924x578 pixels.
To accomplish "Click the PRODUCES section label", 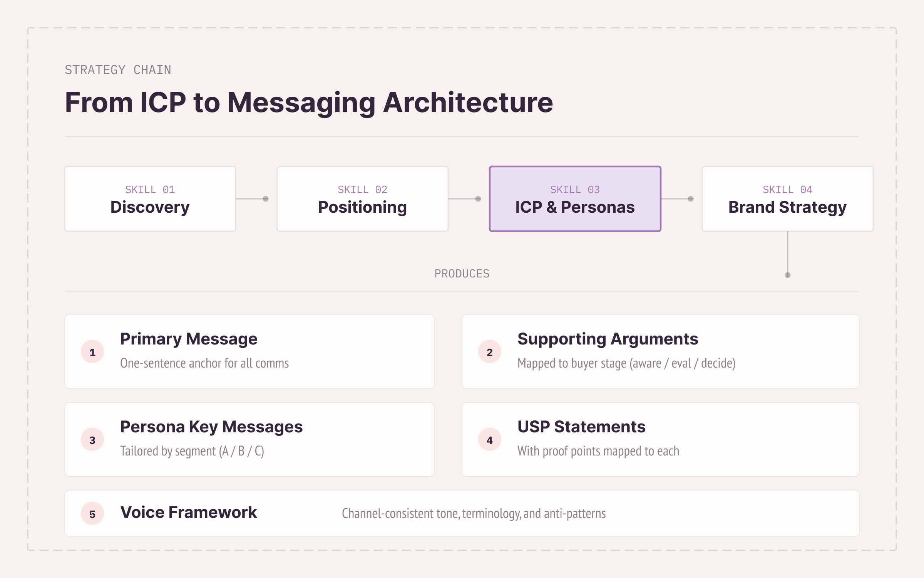I will pyautogui.click(x=462, y=274).
